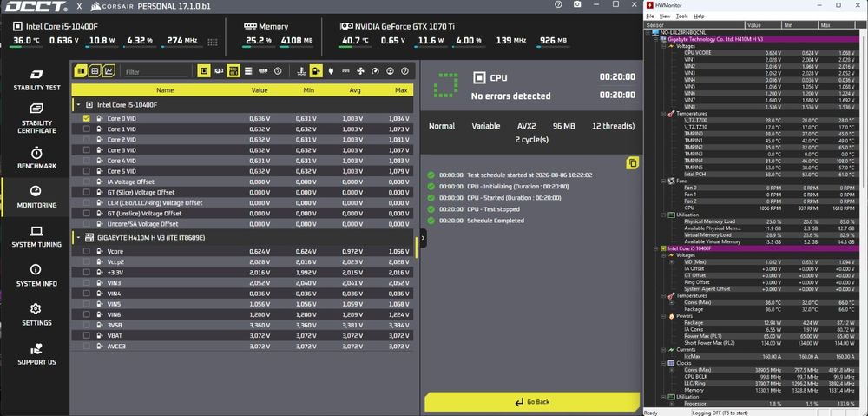Click the Min column header in HWMonitor
This screenshot has height=416, width=868.
click(x=800, y=25)
